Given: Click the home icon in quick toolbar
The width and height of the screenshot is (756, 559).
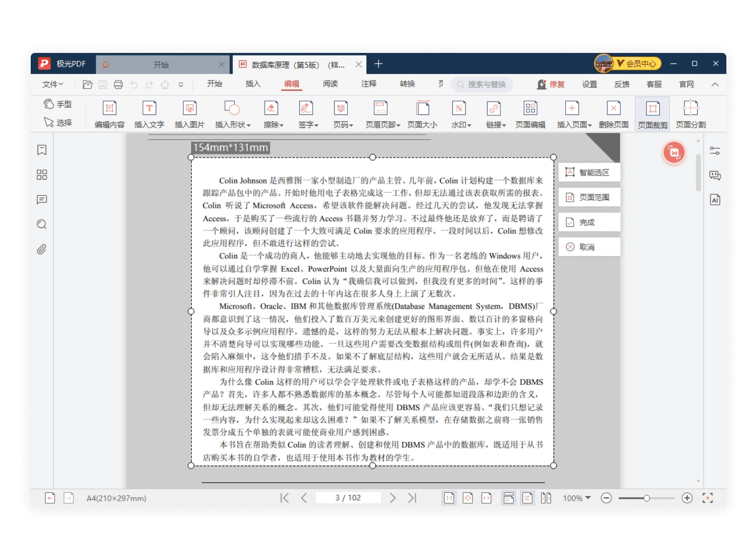Looking at the screenshot, I should pos(165,84).
